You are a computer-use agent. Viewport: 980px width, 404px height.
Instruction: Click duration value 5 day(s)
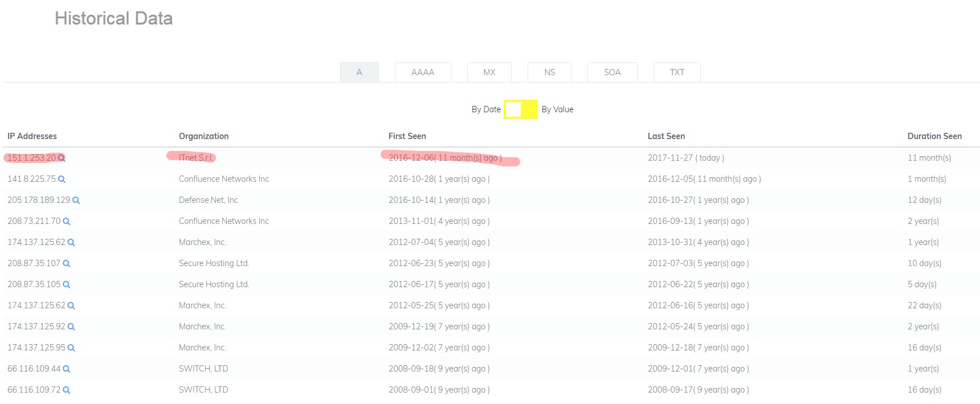click(x=922, y=284)
